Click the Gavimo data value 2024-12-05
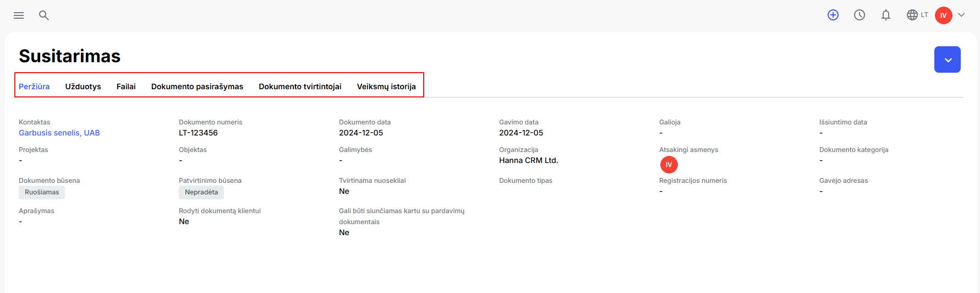980x293 pixels. pos(521,133)
